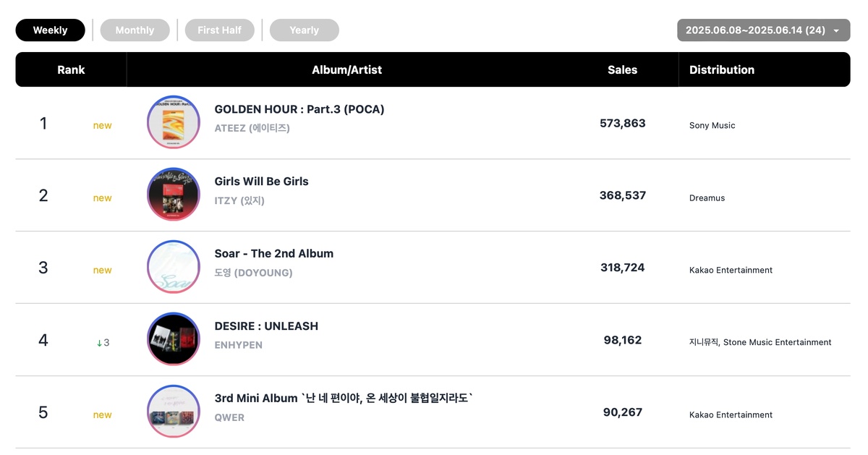
Task: Open the ITZY artist name
Action: click(239, 200)
